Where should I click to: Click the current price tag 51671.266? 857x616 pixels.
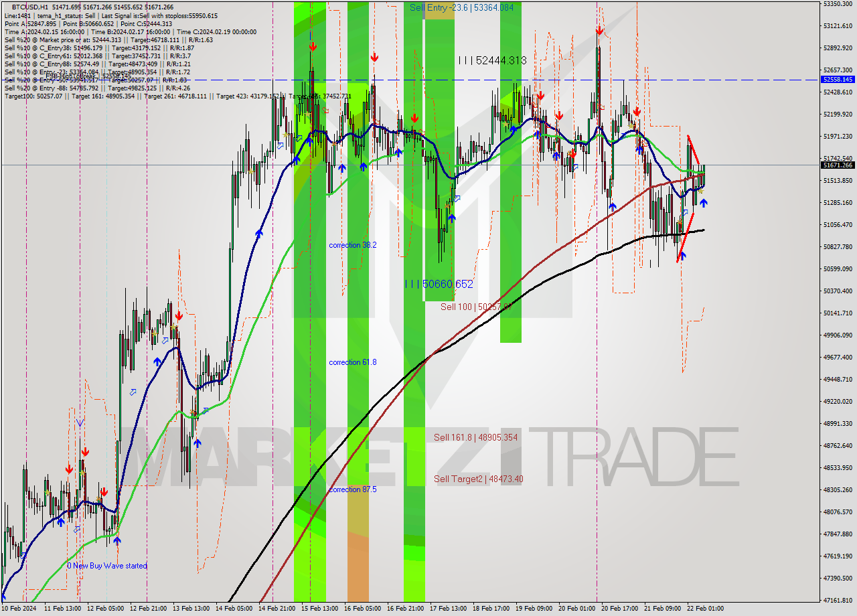tap(838, 165)
